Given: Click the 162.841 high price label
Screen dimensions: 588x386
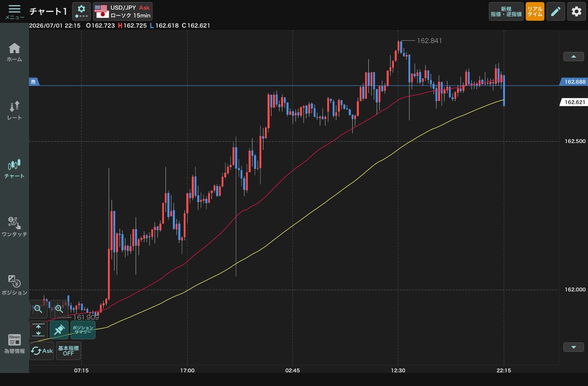Looking at the screenshot, I should 429,41.
